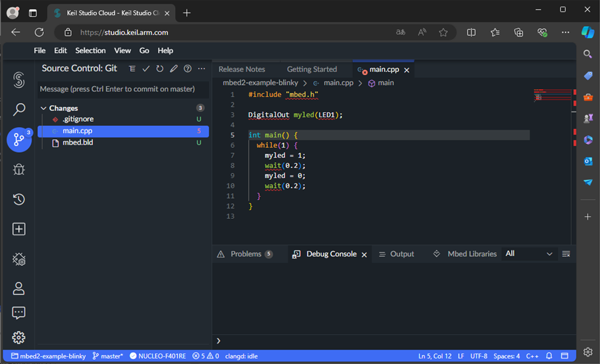The width and height of the screenshot is (600, 364).
Task: Click the browser back arrow
Action: pos(16,32)
